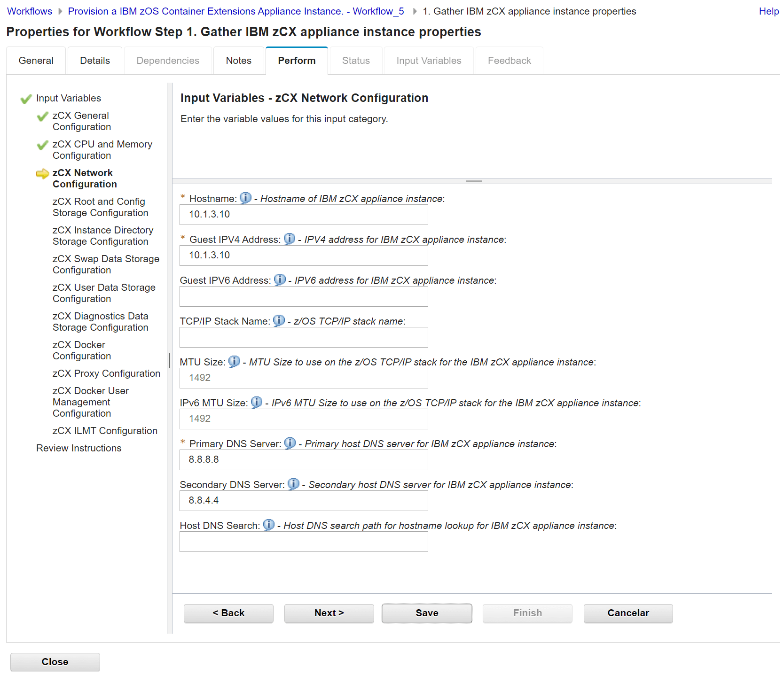784x675 pixels.
Task: Click Secondary DNS Server info icon
Action: click(293, 484)
